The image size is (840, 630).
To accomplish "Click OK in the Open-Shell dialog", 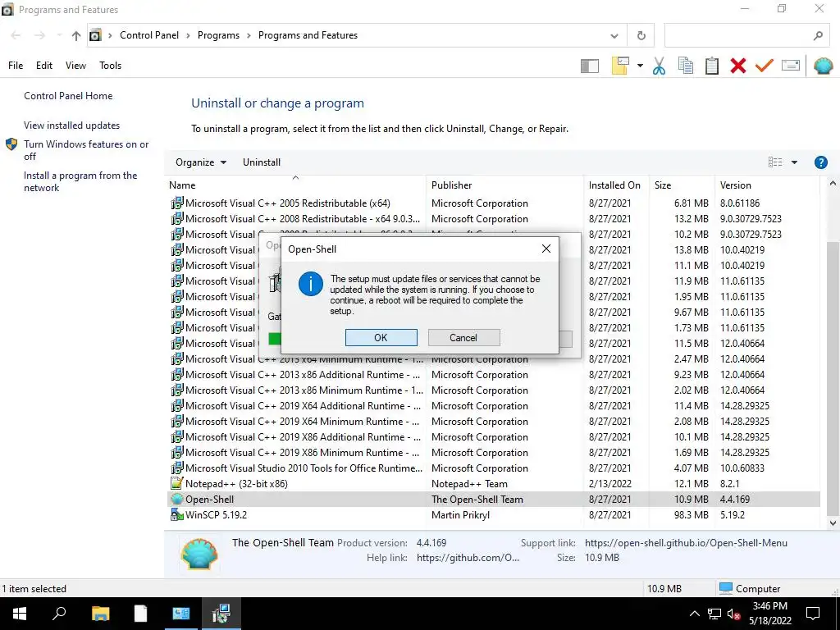I will [x=381, y=337].
